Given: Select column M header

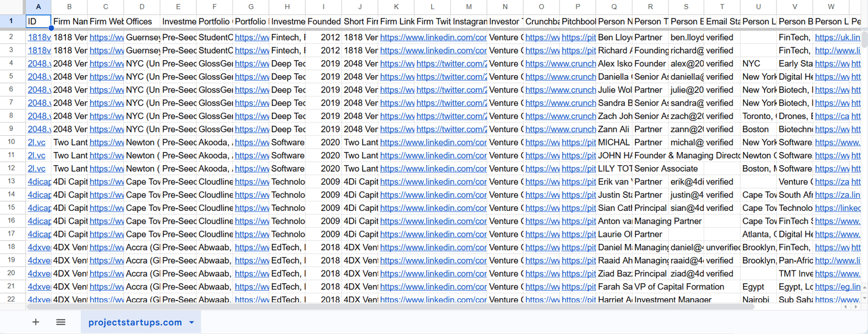Looking at the screenshot, I should pyautogui.click(x=469, y=6).
